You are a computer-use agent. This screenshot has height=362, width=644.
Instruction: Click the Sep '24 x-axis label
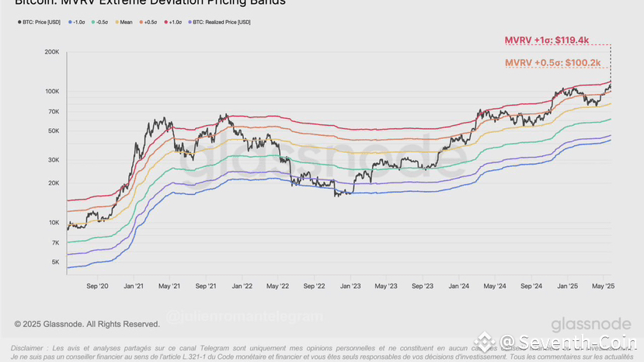click(531, 286)
